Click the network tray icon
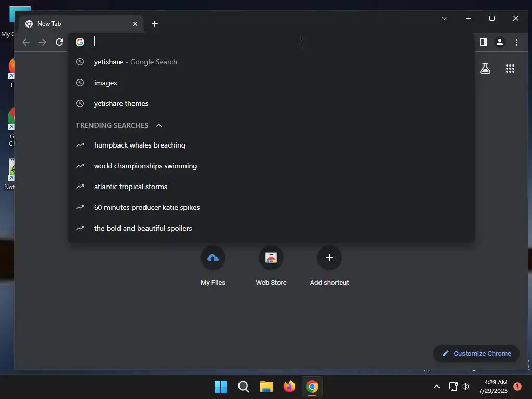 [453, 387]
